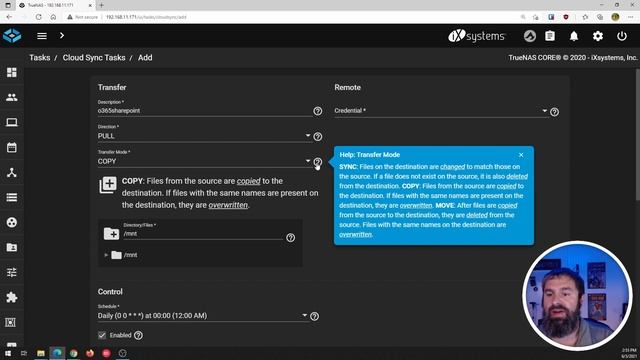The width and height of the screenshot is (640, 360).
Task: Open the Network sidebar icon
Action: tap(12, 172)
